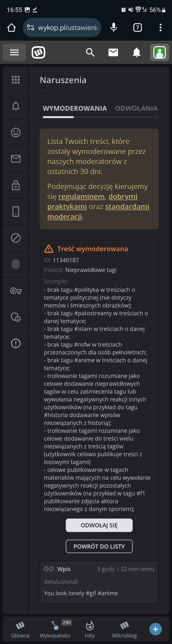Screen dimensions: 172x644
Task: Open the notifications bell in header
Action: coord(136,53)
